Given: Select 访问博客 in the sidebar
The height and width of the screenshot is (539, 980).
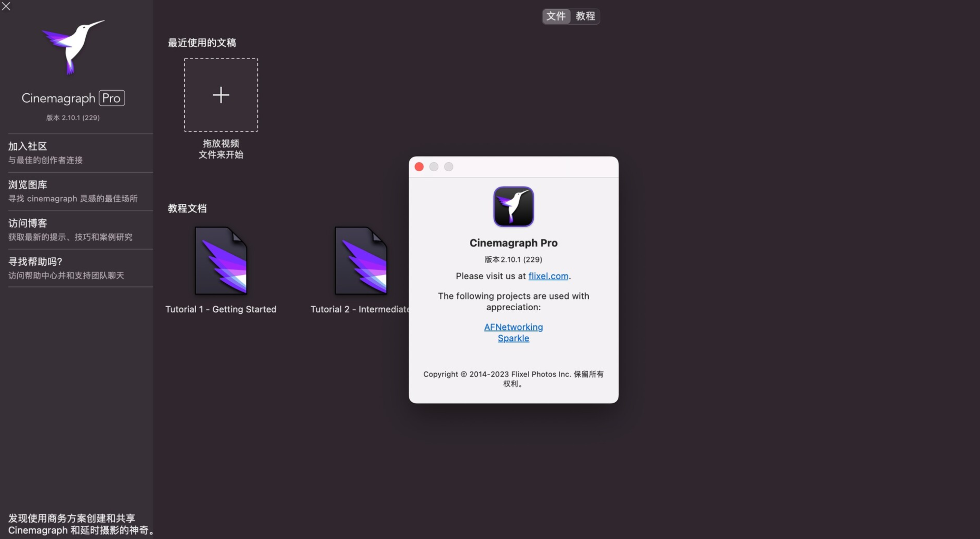Looking at the screenshot, I should pos(80,230).
